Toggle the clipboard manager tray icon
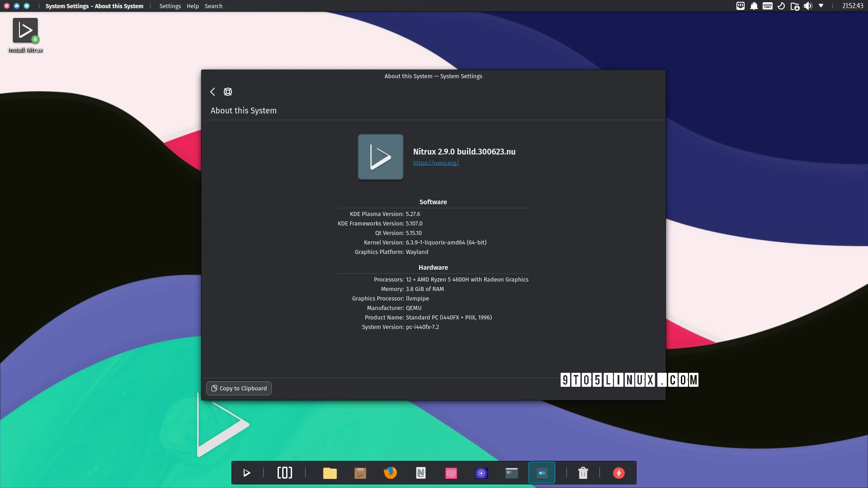 [x=741, y=6]
